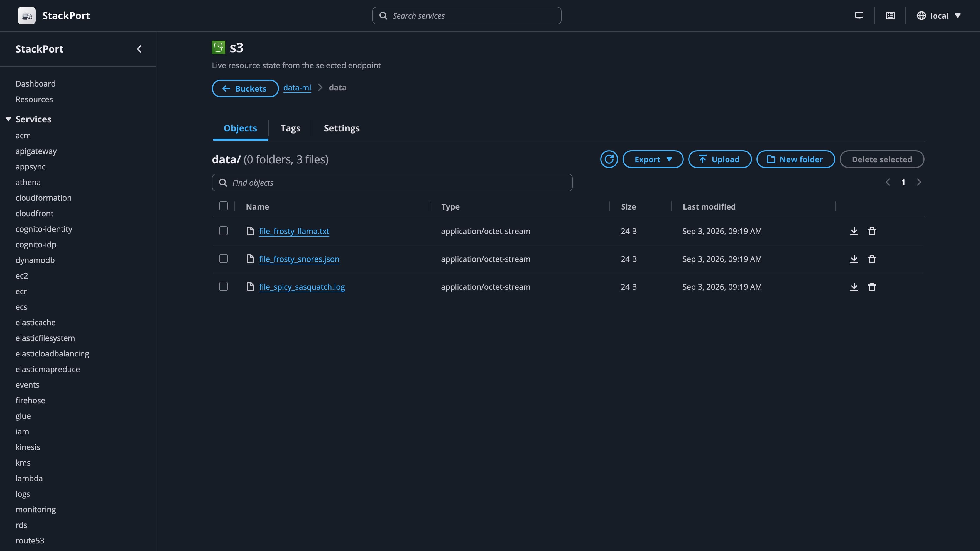
Task: Open the local endpoint dropdown arrow
Action: (x=958, y=16)
